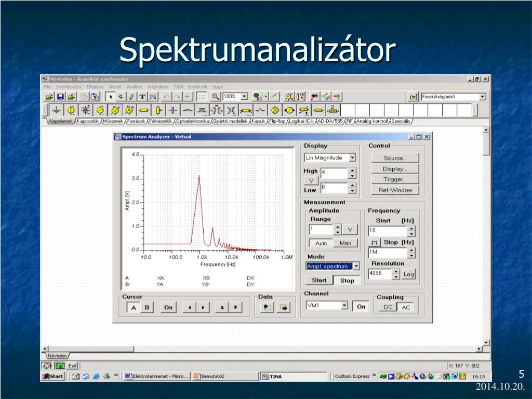This screenshot has width=532, height=399.
Task: Click the Display... control button
Action: tap(395, 169)
